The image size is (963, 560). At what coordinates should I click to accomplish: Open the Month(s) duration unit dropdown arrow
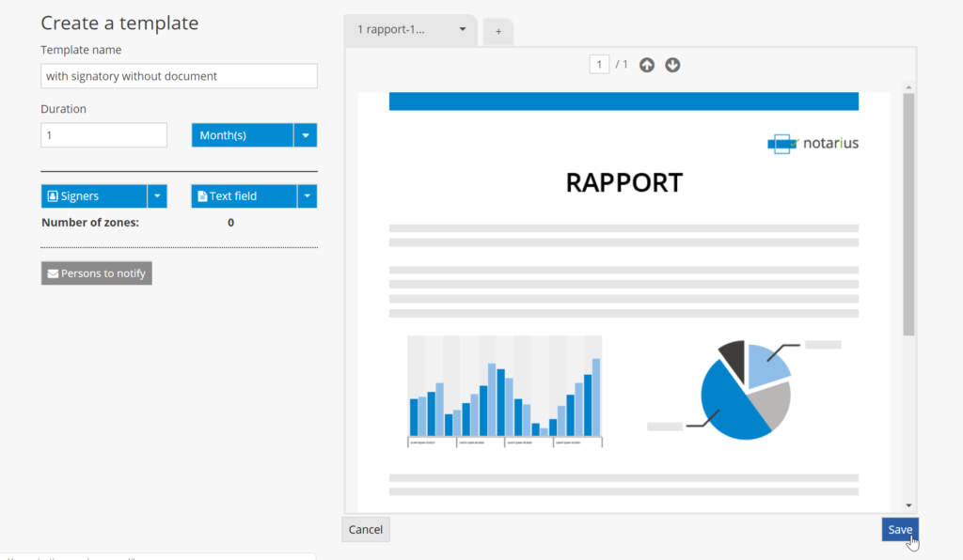306,135
